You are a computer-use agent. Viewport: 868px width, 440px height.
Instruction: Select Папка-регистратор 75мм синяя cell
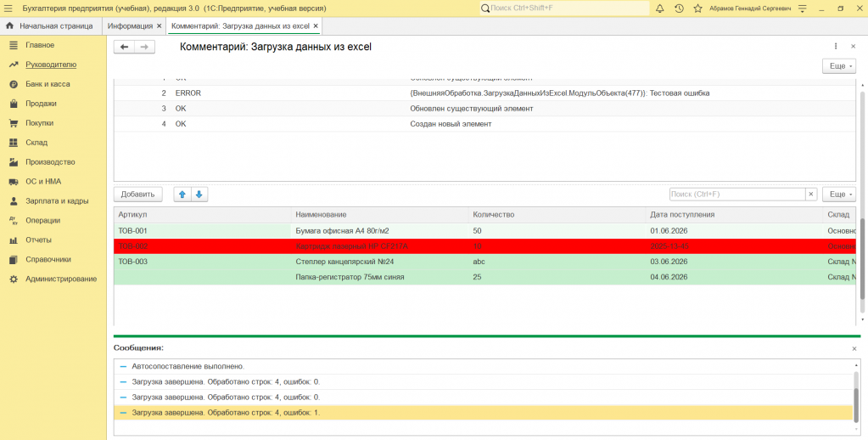pyautogui.click(x=380, y=277)
